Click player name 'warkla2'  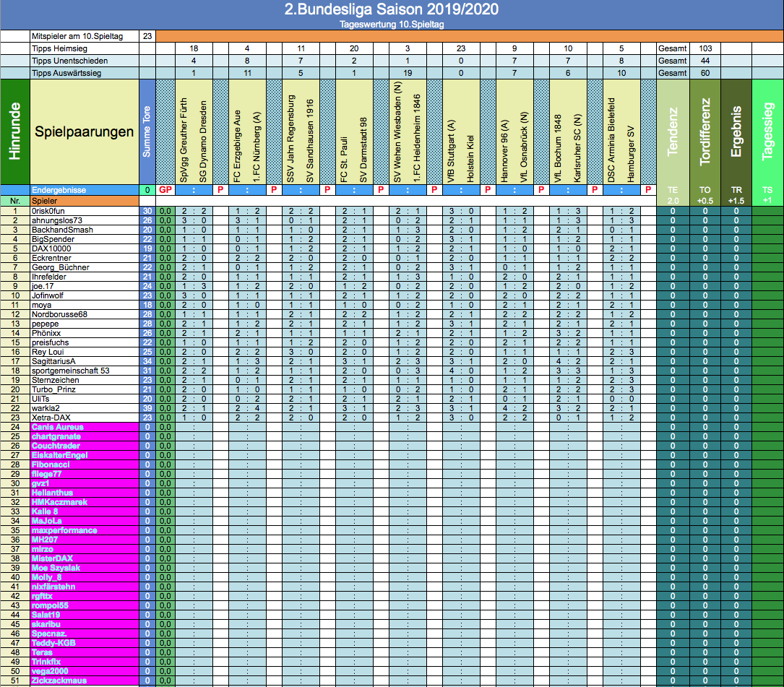coord(46,408)
